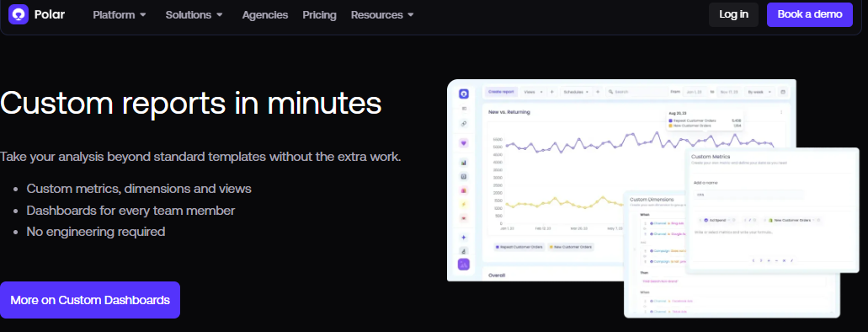868x332 pixels.
Task: Click the Aug 20, 23 chart tooltip
Action: [705, 120]
